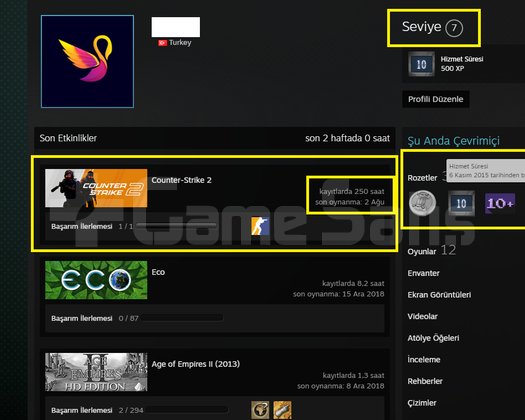
Task: Open the Rehberler sidebar link
Action: (x=425, y=381)
